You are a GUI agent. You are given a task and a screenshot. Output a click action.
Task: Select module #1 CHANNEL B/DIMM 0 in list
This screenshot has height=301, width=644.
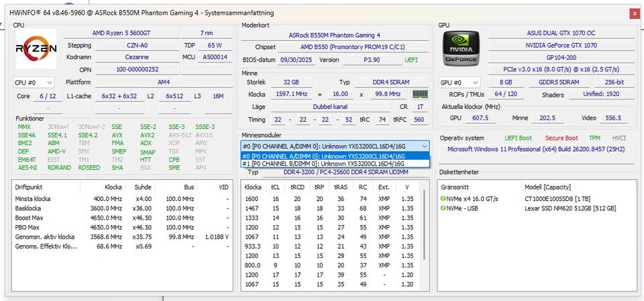(x=335, y=163)
